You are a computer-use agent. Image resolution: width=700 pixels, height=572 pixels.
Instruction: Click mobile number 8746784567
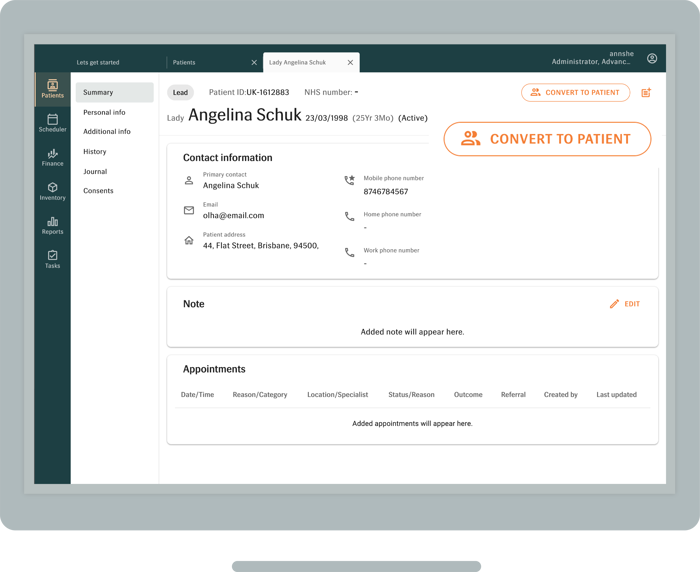click(386, 192)
